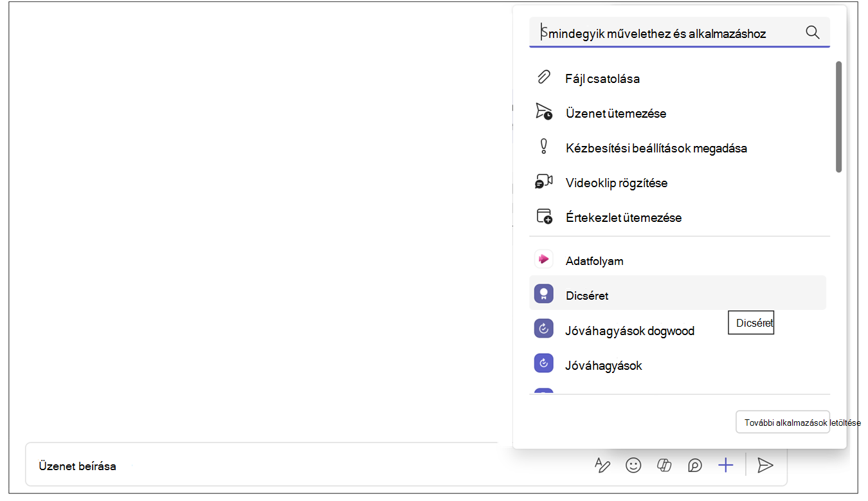The width and height of the screenshot is (868, 501).
Task: Click the exclamation icon for delivery options
Action: (x=543, y=147)
